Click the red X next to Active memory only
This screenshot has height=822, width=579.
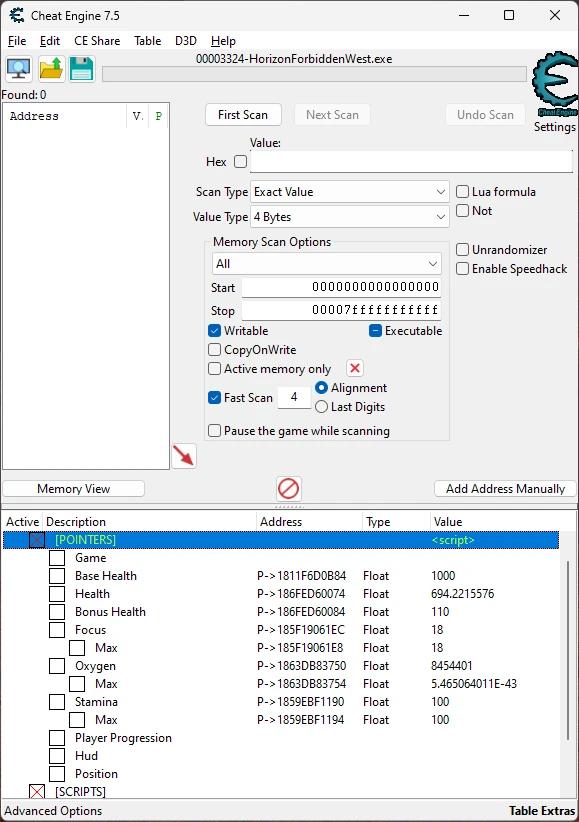click(x=355, y=369)
